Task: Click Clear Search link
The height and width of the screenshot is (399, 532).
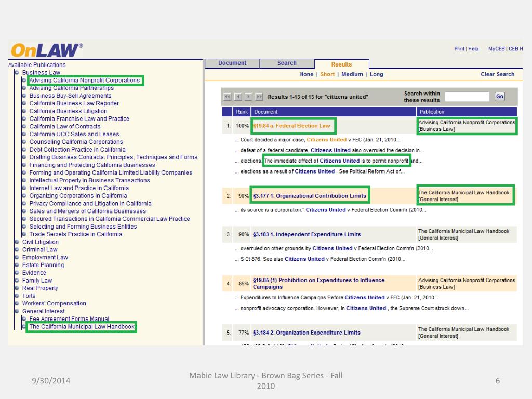Action: (x=497, y=74)
